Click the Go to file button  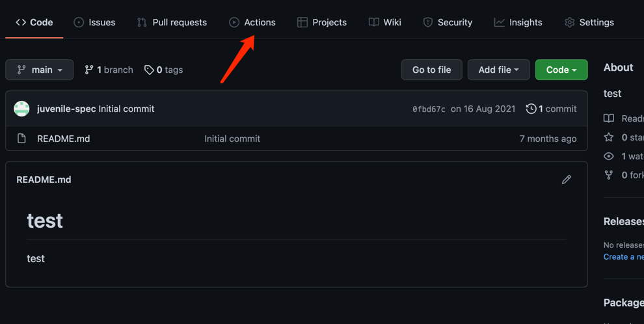point(432,70)
